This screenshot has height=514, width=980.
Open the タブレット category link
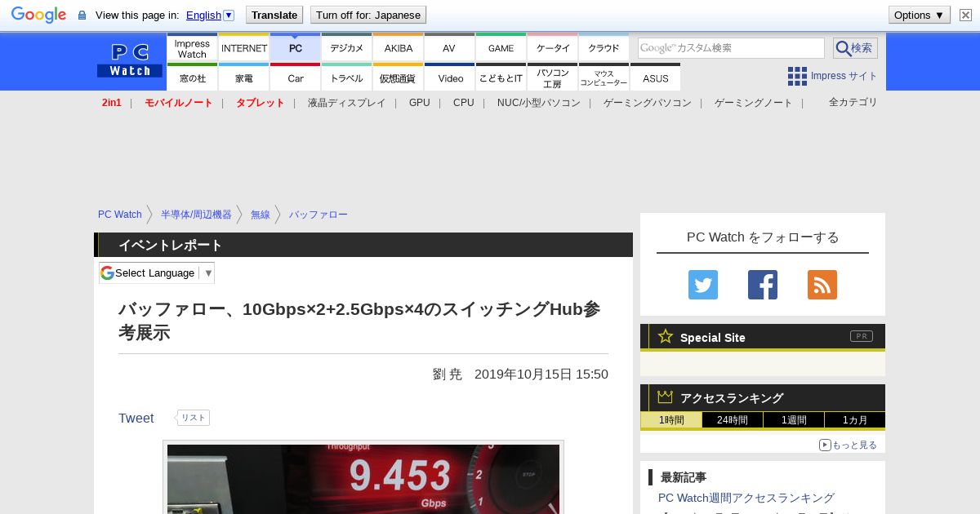[x=261, y=103]
